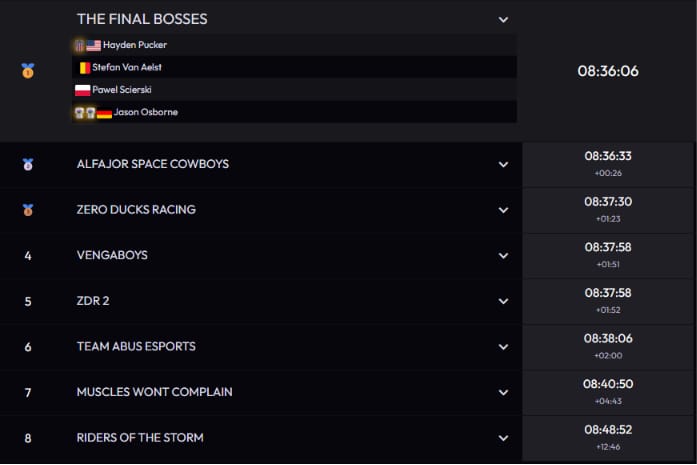Click the 08:36:06 winning time

coord(608,71)
